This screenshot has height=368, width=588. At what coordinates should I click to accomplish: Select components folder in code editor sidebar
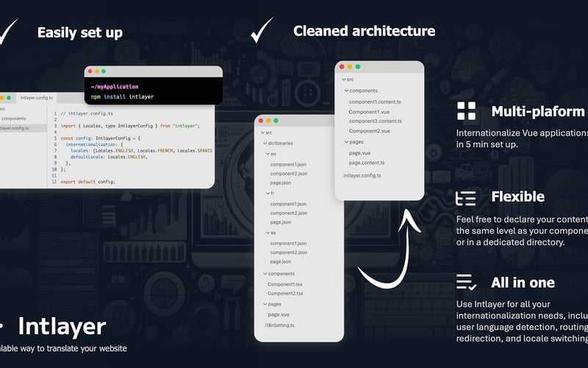point(13,118)
